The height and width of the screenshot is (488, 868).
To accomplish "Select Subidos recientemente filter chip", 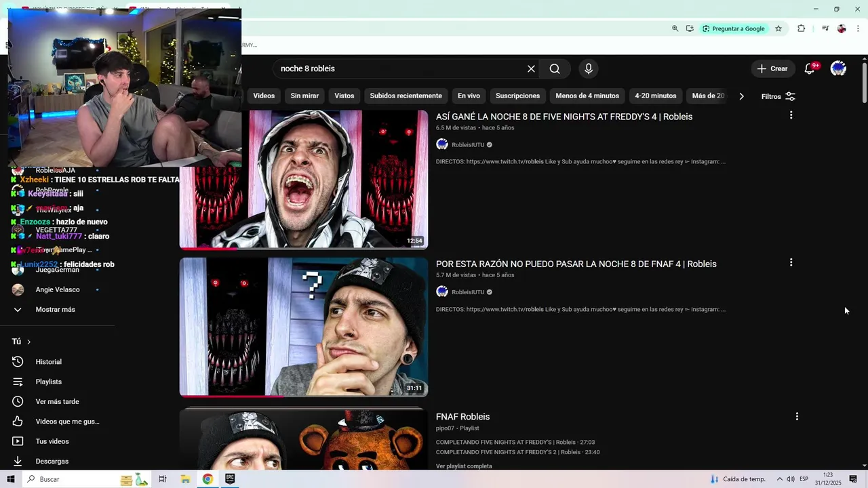I will pyautogui.click(x=406, y=96).
